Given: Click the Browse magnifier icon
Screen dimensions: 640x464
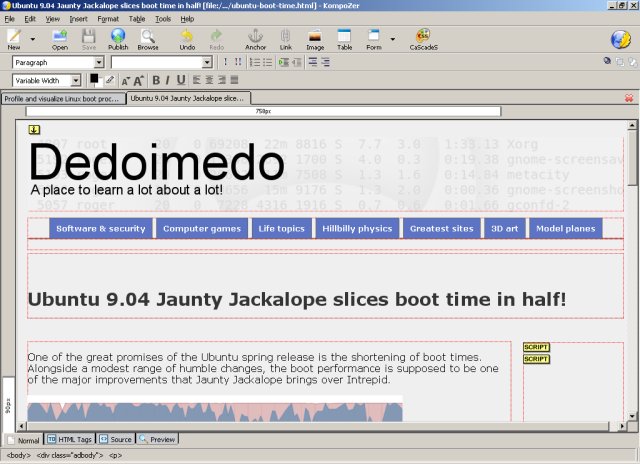Looking at the screenshot, I should (x=148, y=39).
